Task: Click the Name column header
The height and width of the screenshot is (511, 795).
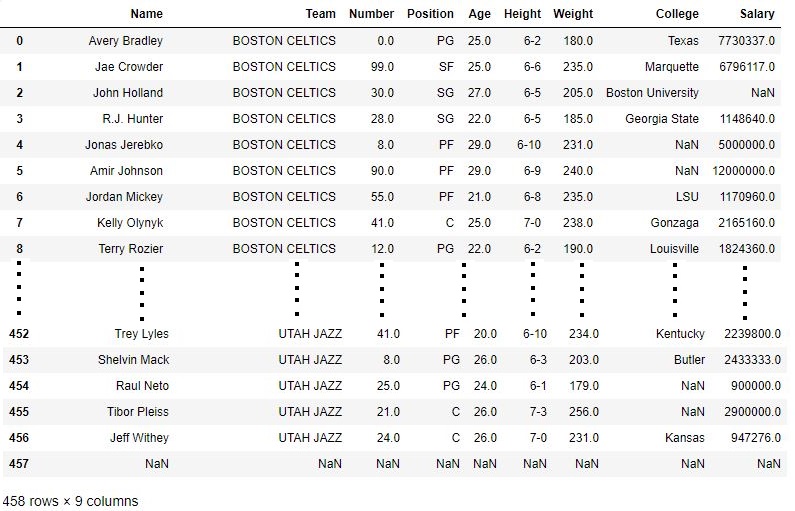Action: click(146, 14)
